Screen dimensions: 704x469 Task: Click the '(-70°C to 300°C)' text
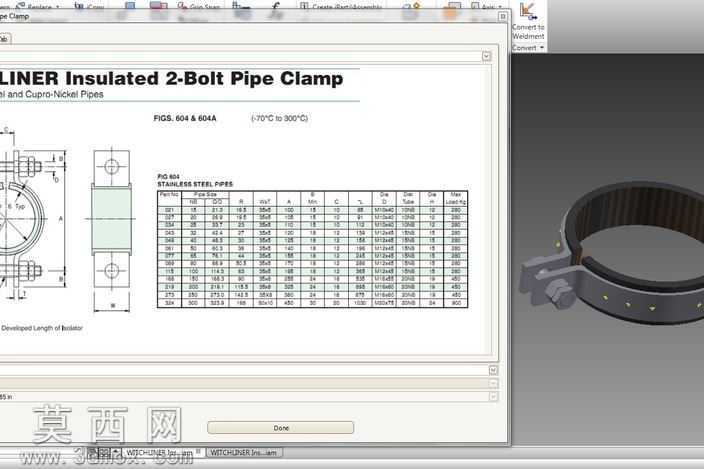click(x=279, y=118)
